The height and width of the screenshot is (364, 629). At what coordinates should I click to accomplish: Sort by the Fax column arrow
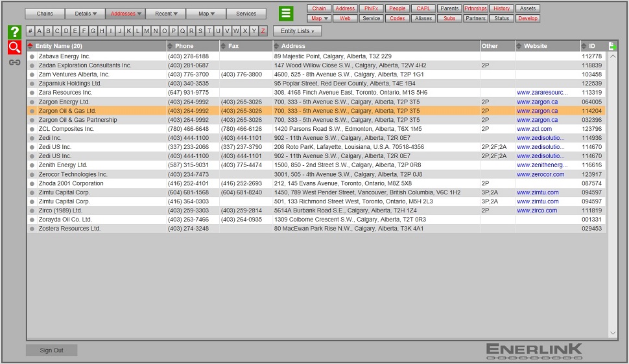223,46
